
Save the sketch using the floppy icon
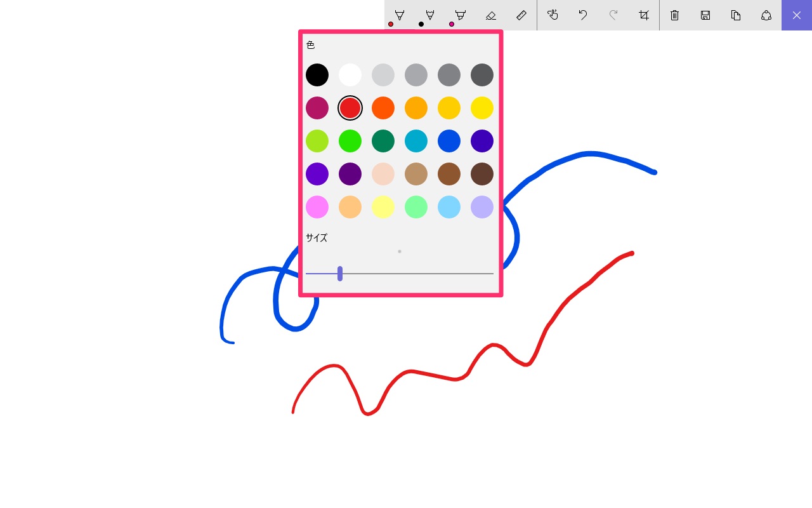(705, 15)
